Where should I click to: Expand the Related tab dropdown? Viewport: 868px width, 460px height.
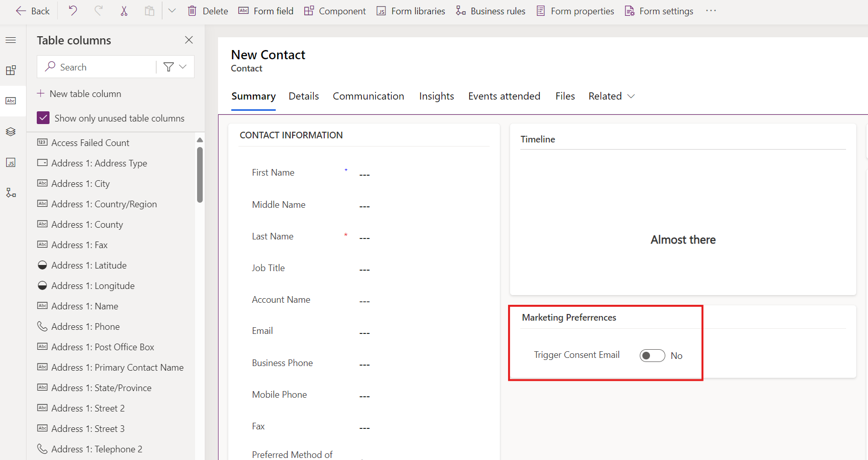point(632,96)
